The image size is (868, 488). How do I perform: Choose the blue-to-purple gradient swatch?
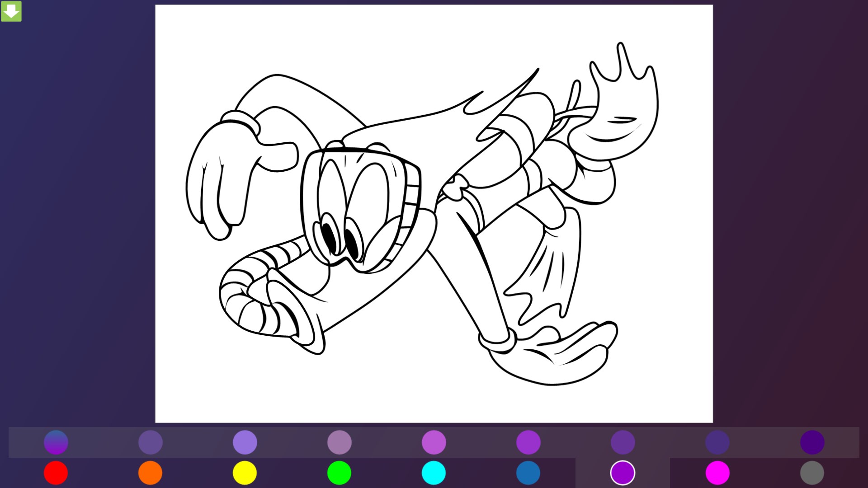pos(56,442)
